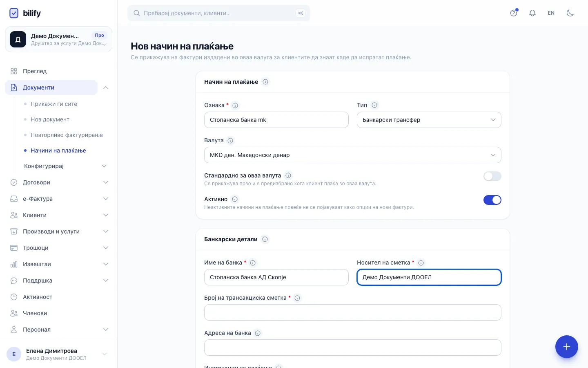Viewport: 588px width, 368px height.
Task: Open user menu Елена Димитрова
Action: pyautogui.click(x=58, y=354)
